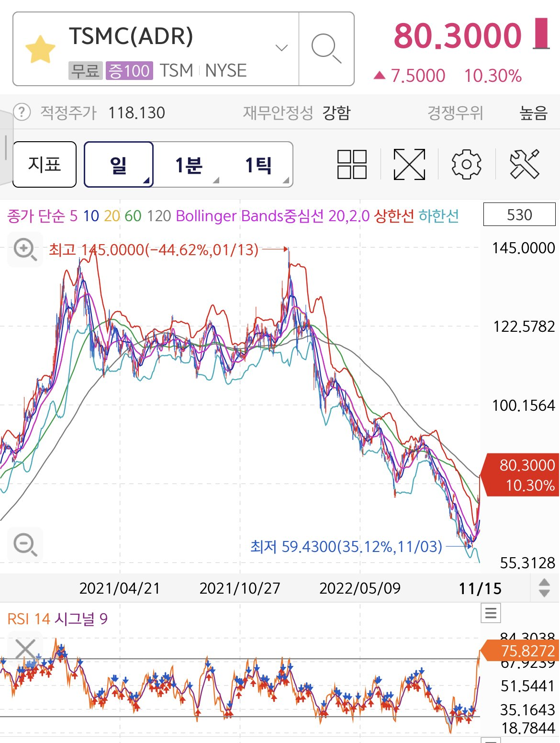This screenshot has height=743, width=560.
Task: Select the 1틱 tick chart tab
Action: click(258, 165)
